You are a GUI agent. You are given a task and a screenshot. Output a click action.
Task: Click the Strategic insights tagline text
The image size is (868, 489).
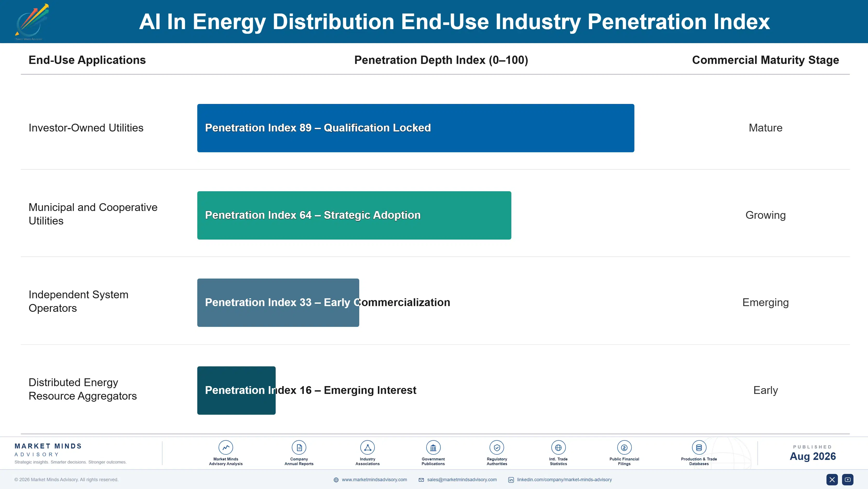tap(70, 462)
